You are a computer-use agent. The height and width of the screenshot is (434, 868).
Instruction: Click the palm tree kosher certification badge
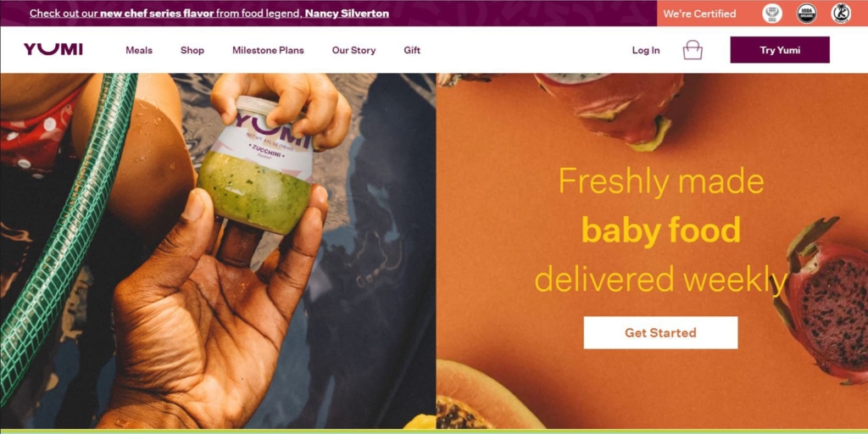point(842,14)
